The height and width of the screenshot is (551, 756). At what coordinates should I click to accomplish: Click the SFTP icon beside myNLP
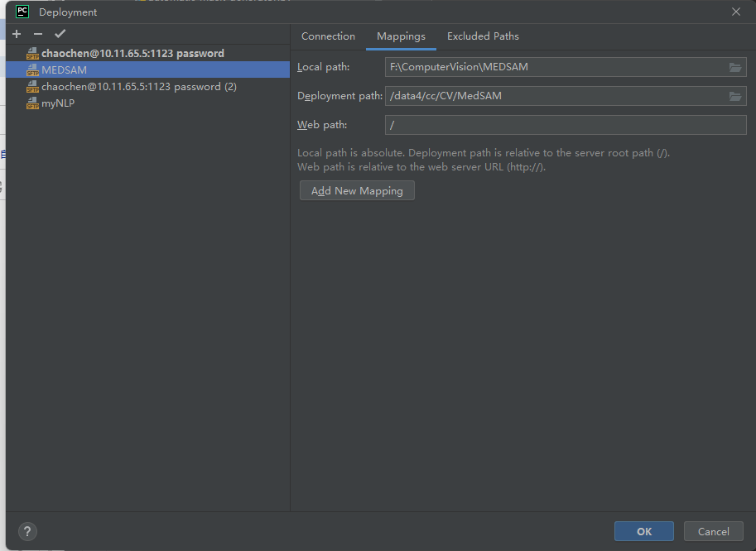pyautogui.click(x=33, y=103)
